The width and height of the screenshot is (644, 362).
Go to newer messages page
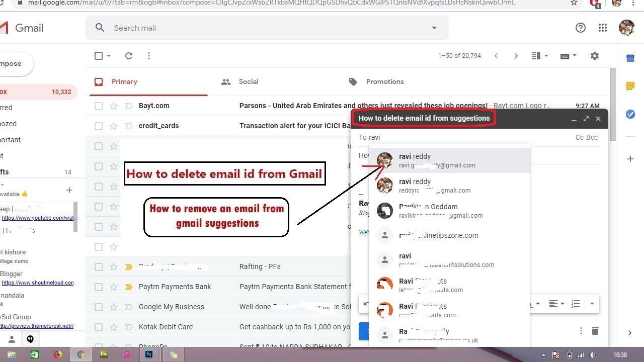click(496, 56)
